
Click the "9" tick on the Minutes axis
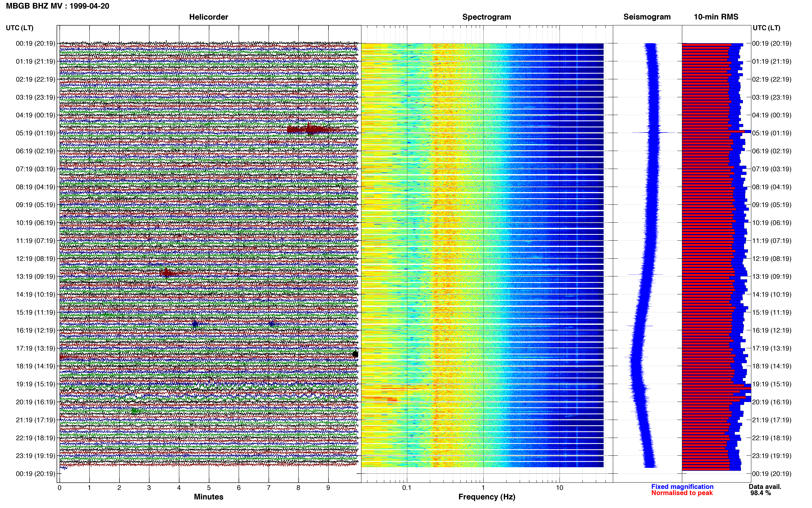(x=328, y=488)
